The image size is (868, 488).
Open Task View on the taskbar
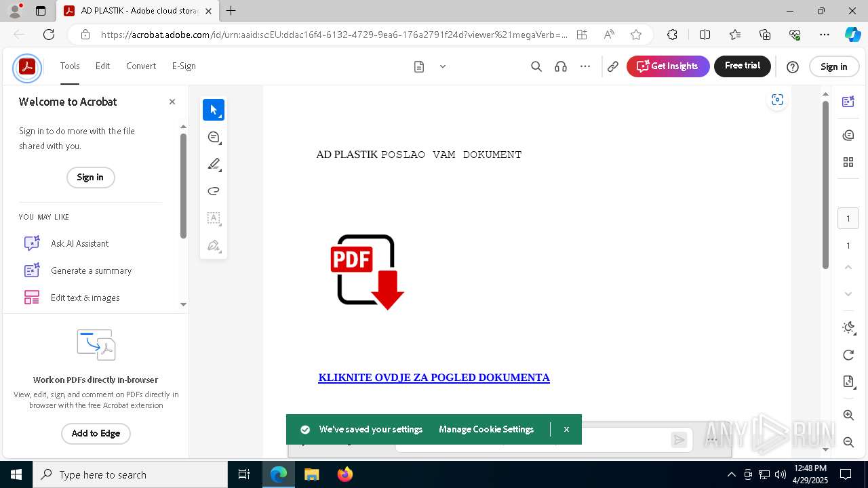point(244,474)
